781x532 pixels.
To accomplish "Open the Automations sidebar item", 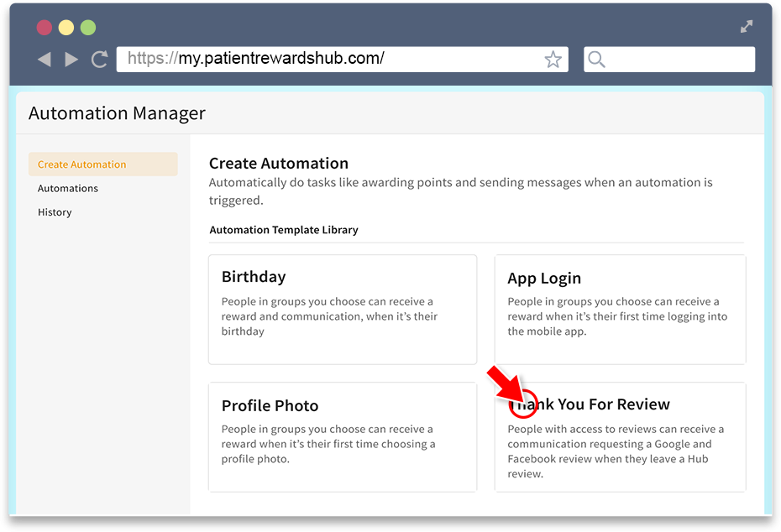I will (68, 188).
